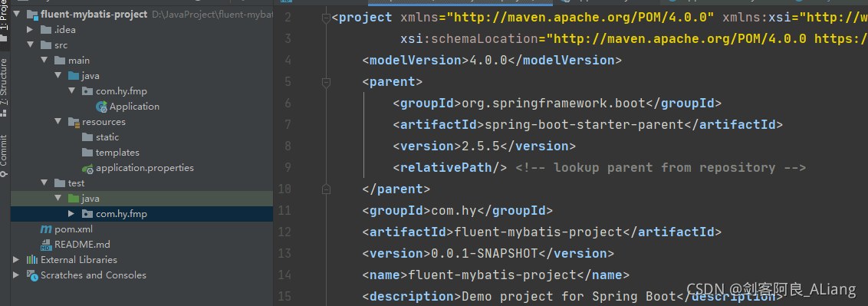The width and height of the screenshot is (868, 306).
Task: Expand Scratches and Consoles arrow
Action: 17,275
